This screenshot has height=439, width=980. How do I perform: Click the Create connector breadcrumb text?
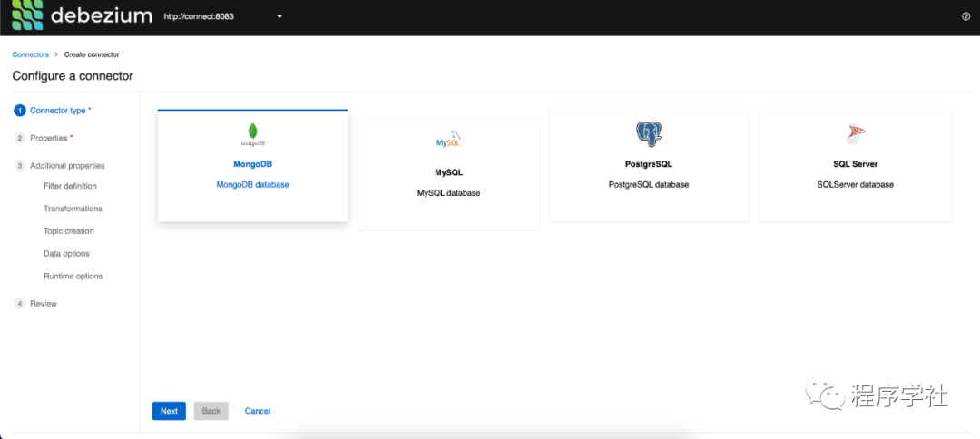coord(92,54)
